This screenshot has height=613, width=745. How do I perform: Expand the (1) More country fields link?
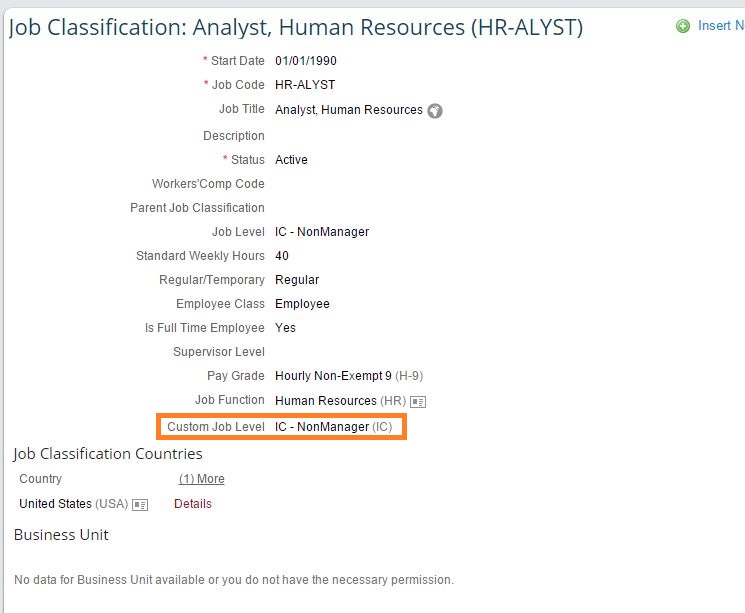[x=201, y=479]
